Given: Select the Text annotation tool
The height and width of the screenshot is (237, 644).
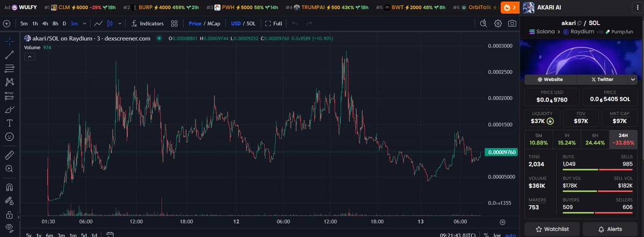Looking at the screenshot, I should [9, 123].
